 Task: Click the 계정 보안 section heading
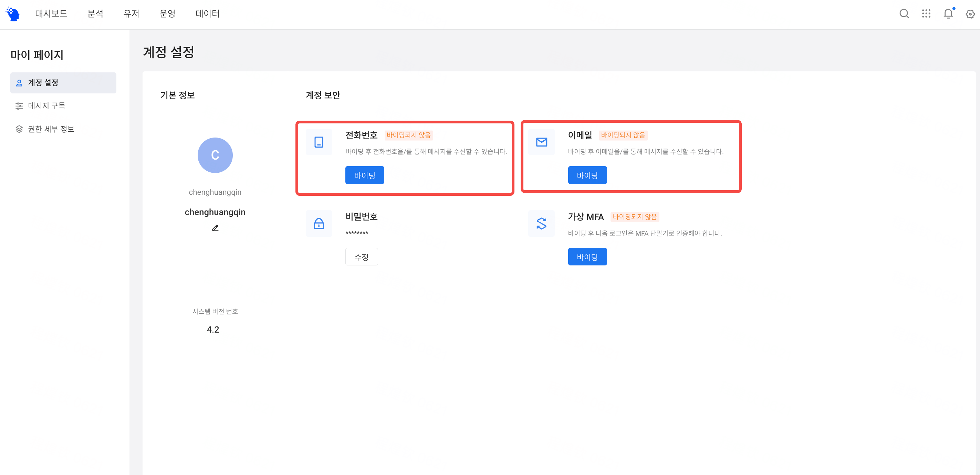click(323, 95)
